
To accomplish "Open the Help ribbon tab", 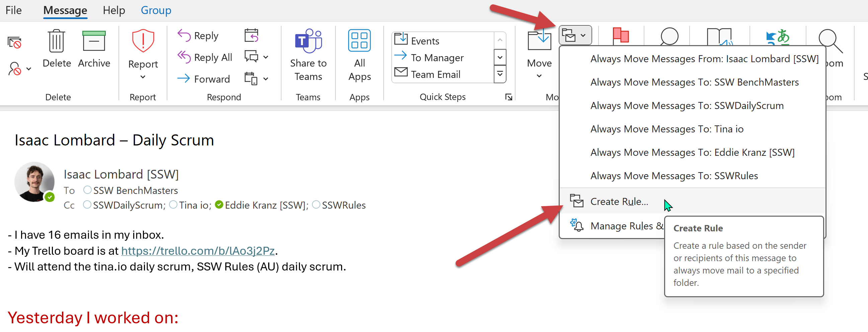I will 114,10.
